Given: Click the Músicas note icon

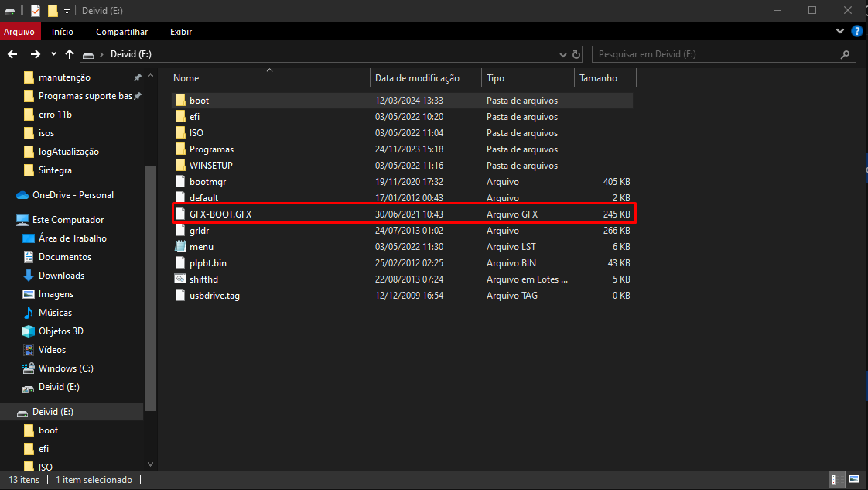Looking at the screenshot, I should point(29,313).
